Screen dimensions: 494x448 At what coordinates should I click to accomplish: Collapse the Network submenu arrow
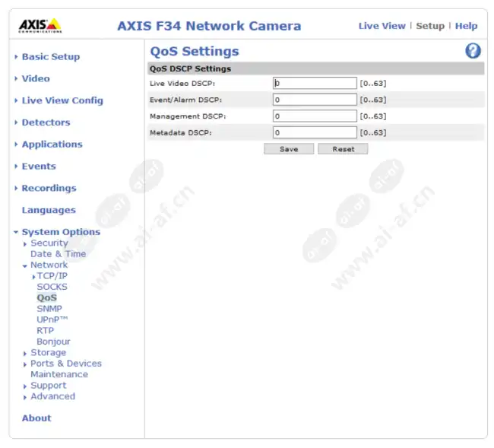(25, 266)
